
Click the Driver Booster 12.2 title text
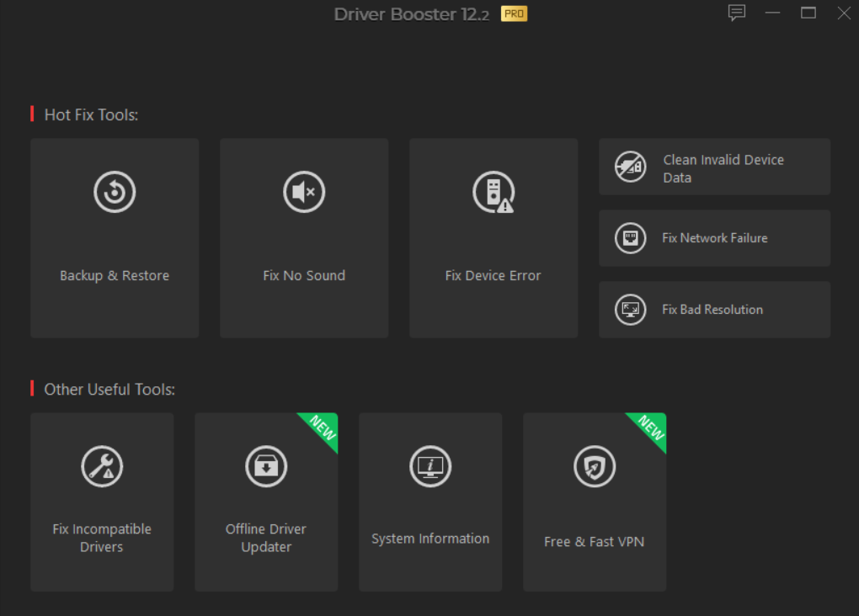click(x=412, y=14)
